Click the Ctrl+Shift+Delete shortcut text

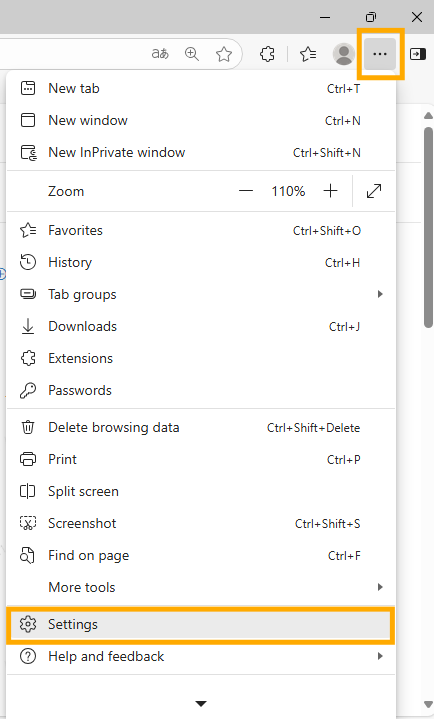pyautogui.click(x=313, y=428)
